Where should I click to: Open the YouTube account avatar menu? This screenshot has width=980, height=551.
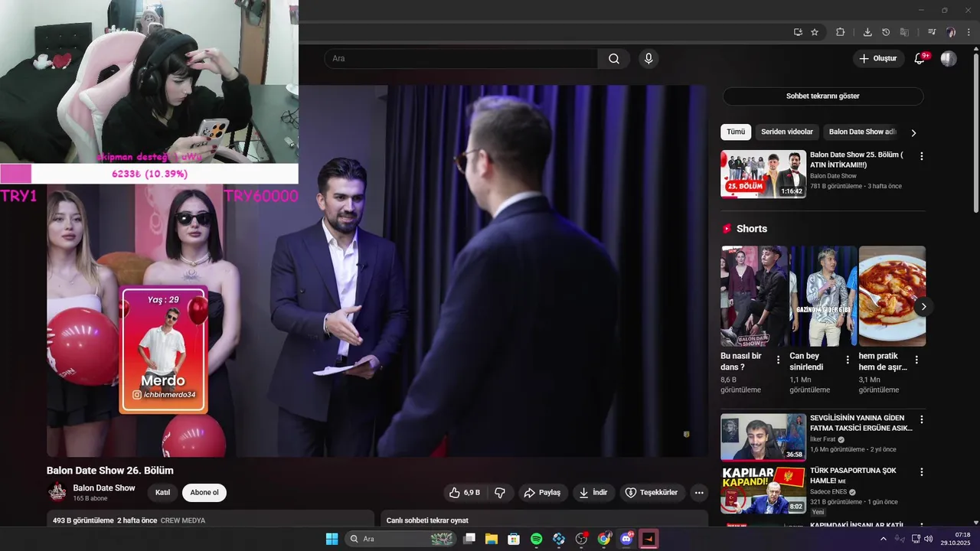point(949,59)
